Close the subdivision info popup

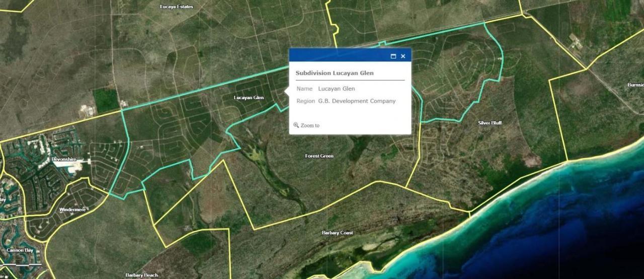tap(403, 56)
